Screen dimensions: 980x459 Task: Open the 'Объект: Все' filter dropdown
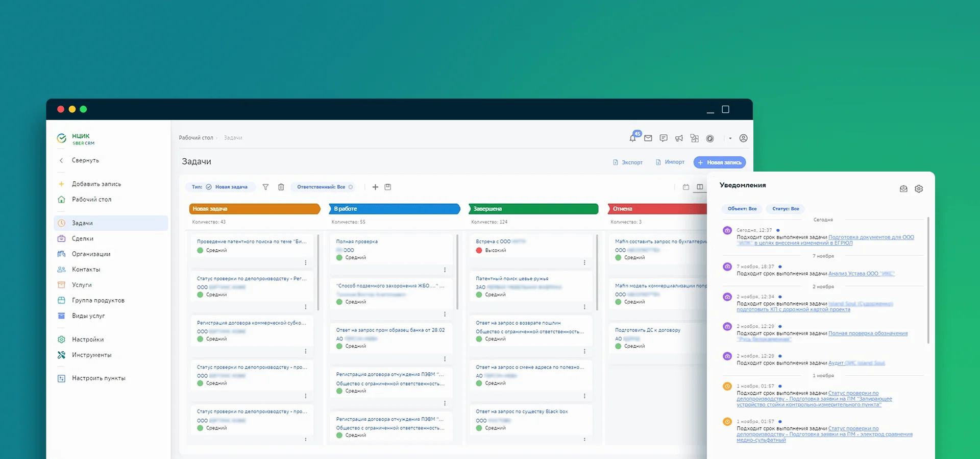pos(742,209)
